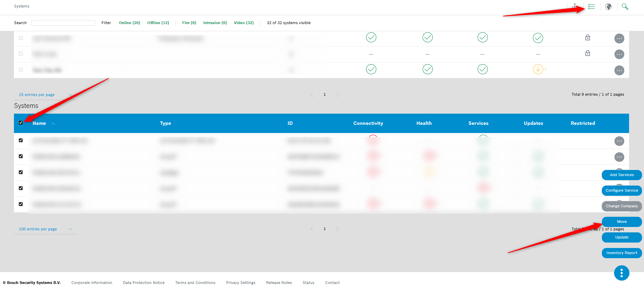Apply the Offline (12) filter
The height and width of the screenshot is (287, 644).
(x=158, y=23)
